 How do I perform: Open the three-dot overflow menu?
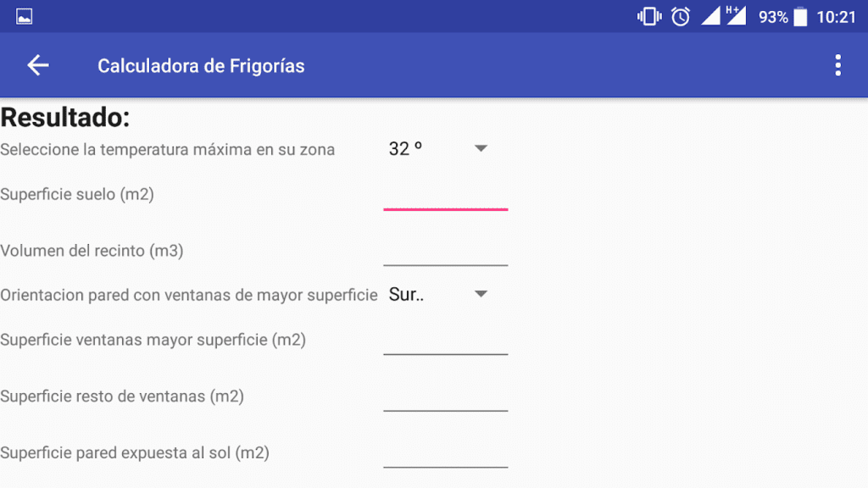click(837, 64)
